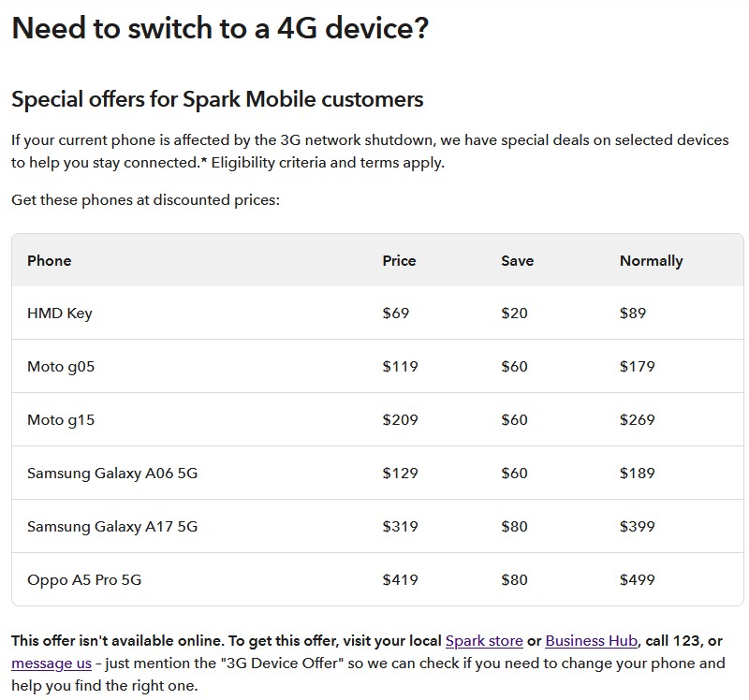Follow the Business Hub link
Image resolution: width=749 pixels, height=700 pixels.
[591, 641]
